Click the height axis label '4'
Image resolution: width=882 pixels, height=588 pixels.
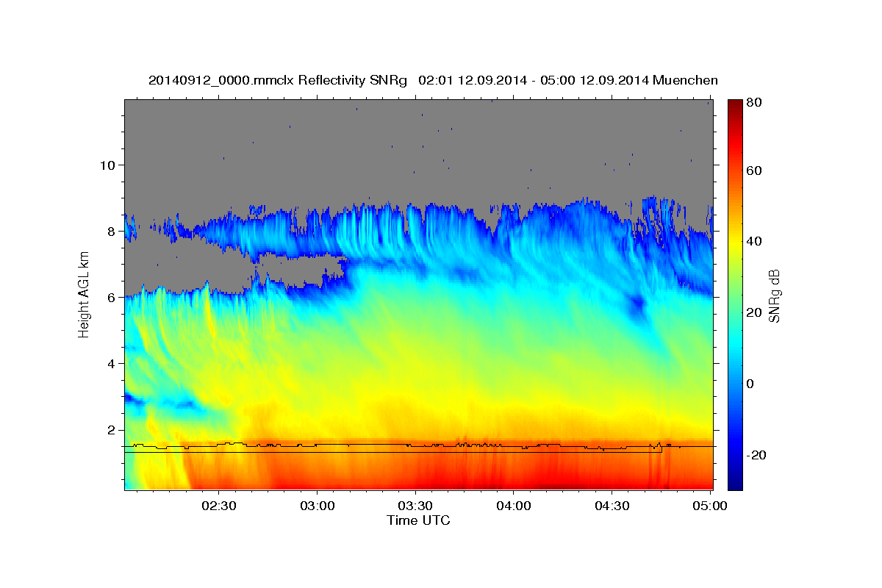[110, 364]
